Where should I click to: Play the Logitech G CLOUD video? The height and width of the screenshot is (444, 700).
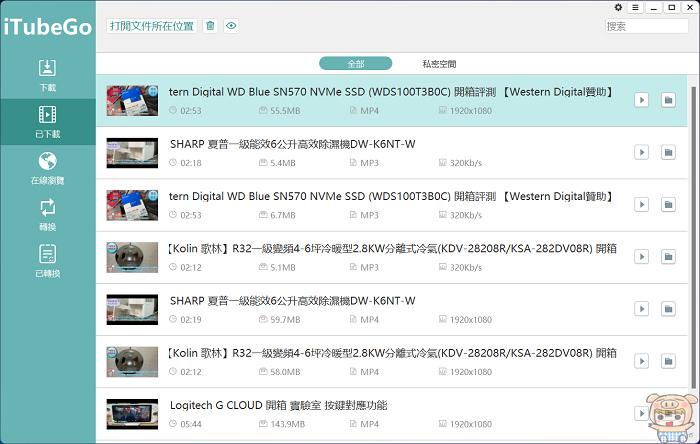[642, 415]
